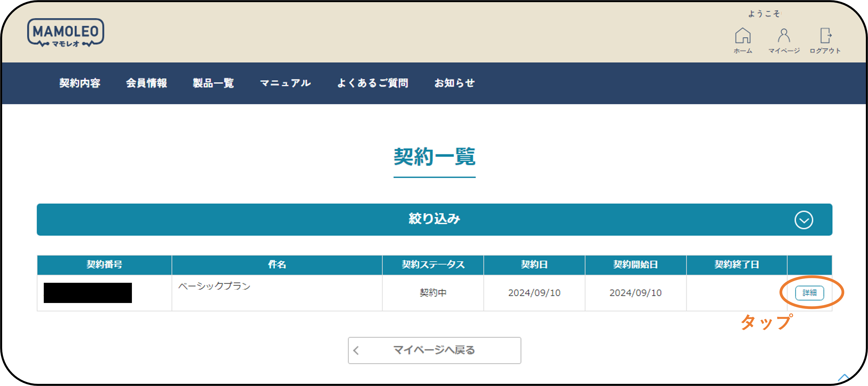The image size is (868, 386).
Task: Click the circled chevron on 絞り込み
Action: (804, 220)
